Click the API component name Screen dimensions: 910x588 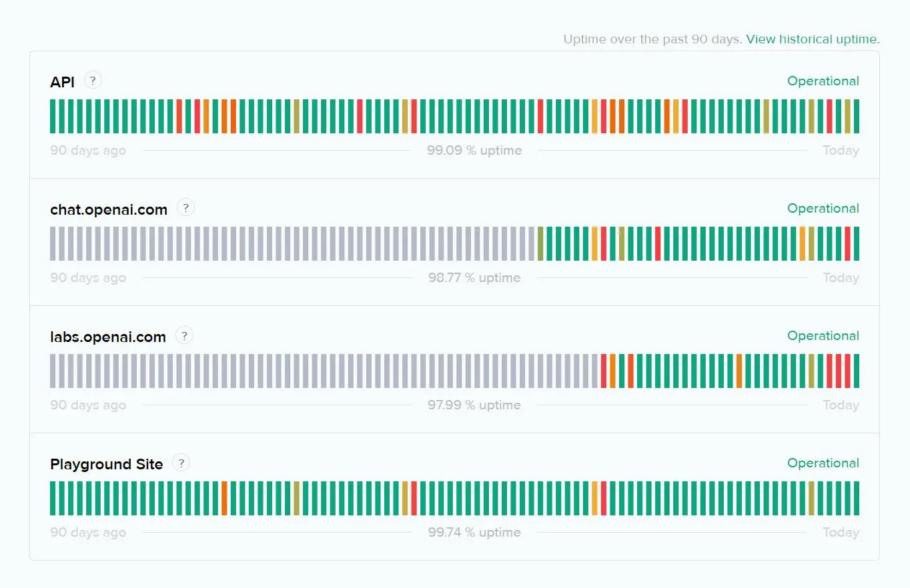click(63, 82)
